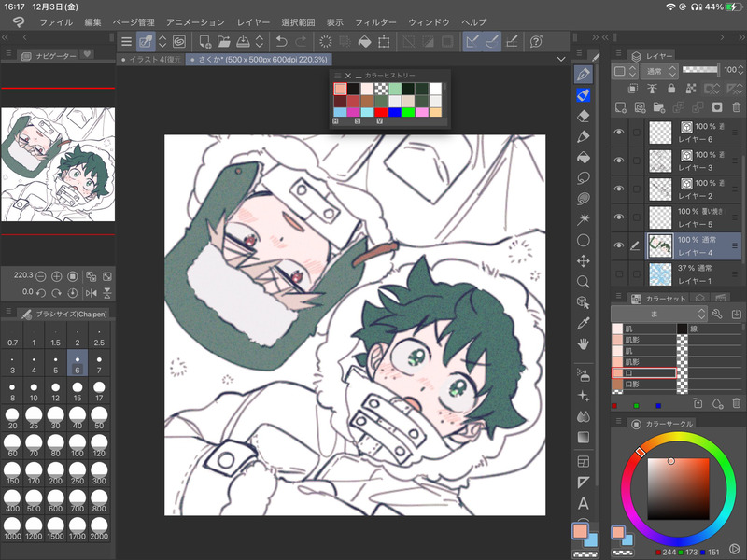Click the stepper arrows next to the Save icon
The image size is (747, 560).
point(260,42)
